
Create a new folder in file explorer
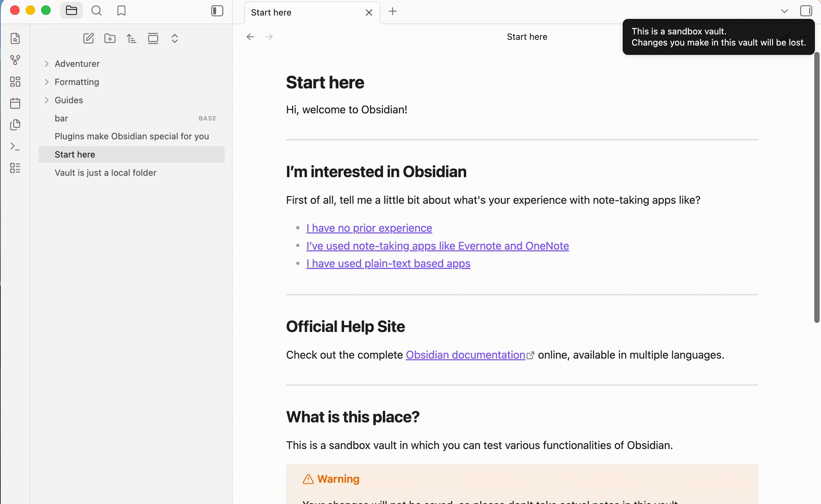click(110, 38)
